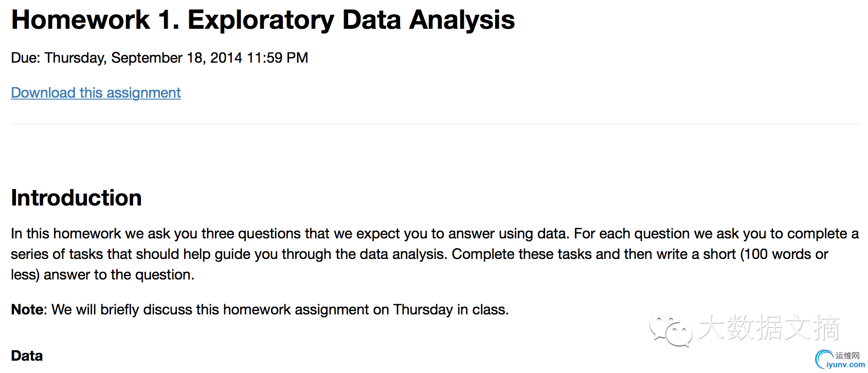Click 'iyunv.com' text beneath the logo
The width and height of the screenshot is (868, 373).
(845, 365)
